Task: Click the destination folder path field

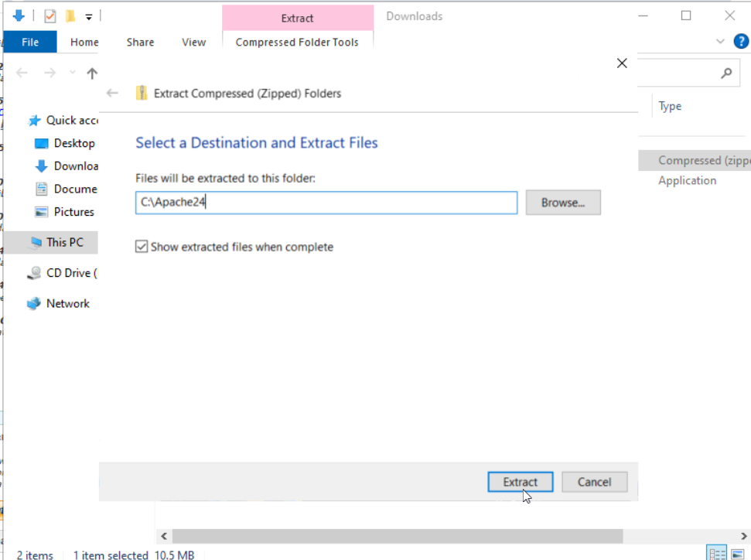Action: pyautogui.click(x=326, y=203)
